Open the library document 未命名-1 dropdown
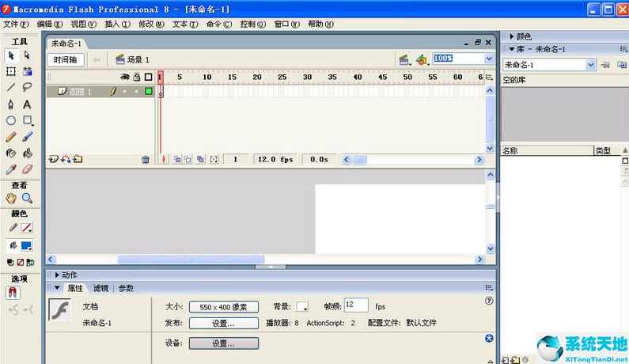The width and height of the screenshot is (629, 364). 590,65
